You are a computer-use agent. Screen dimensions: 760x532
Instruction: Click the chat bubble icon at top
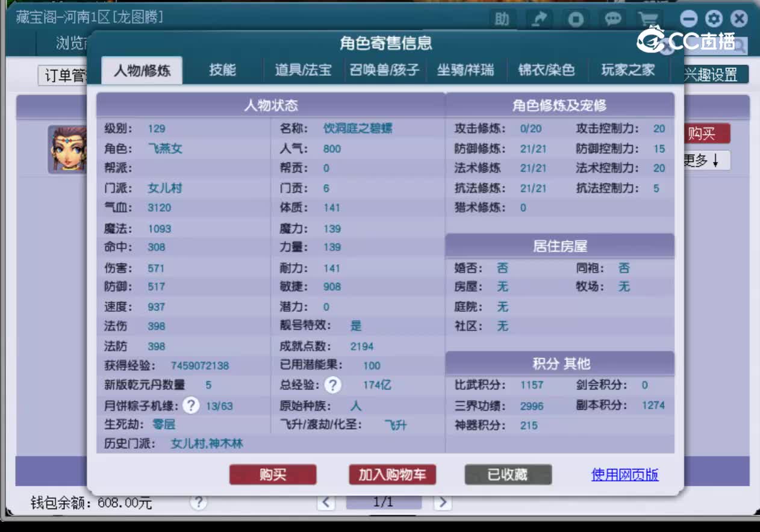click(x=612, y=19)
